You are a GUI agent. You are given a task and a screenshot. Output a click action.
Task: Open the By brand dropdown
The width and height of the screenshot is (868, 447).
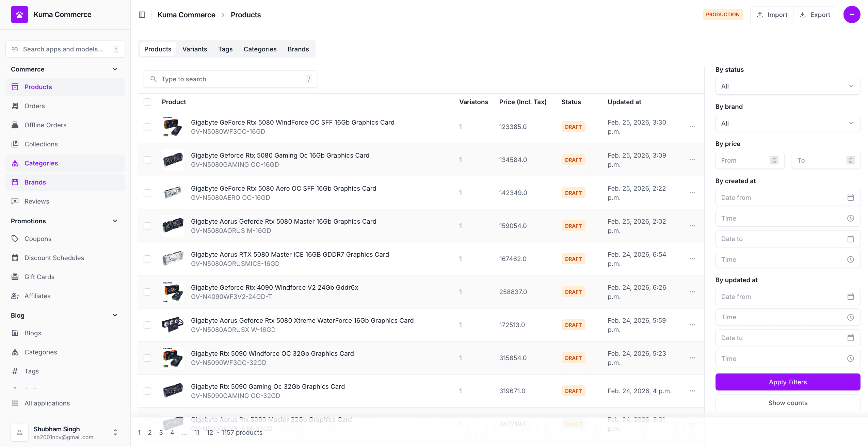coord(788,123)
